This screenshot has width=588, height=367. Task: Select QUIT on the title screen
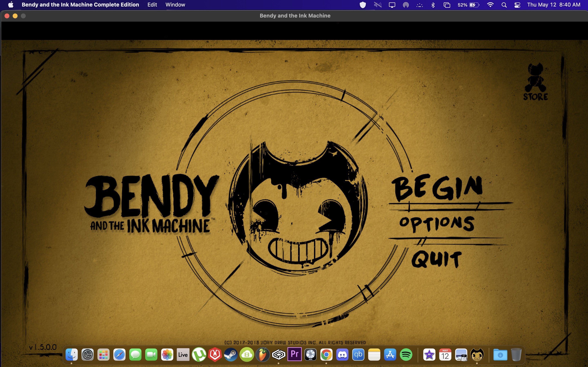[x=436, y=260]
